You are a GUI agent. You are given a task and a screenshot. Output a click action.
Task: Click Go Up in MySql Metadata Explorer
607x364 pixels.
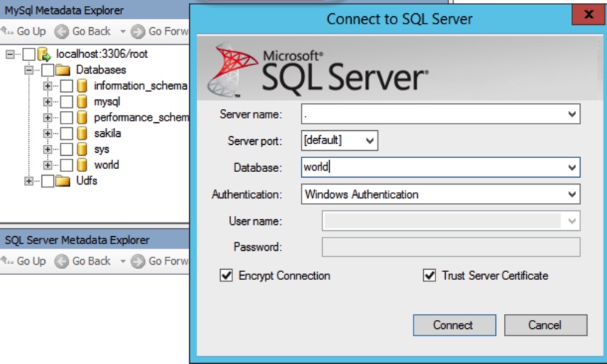(24, 32)
